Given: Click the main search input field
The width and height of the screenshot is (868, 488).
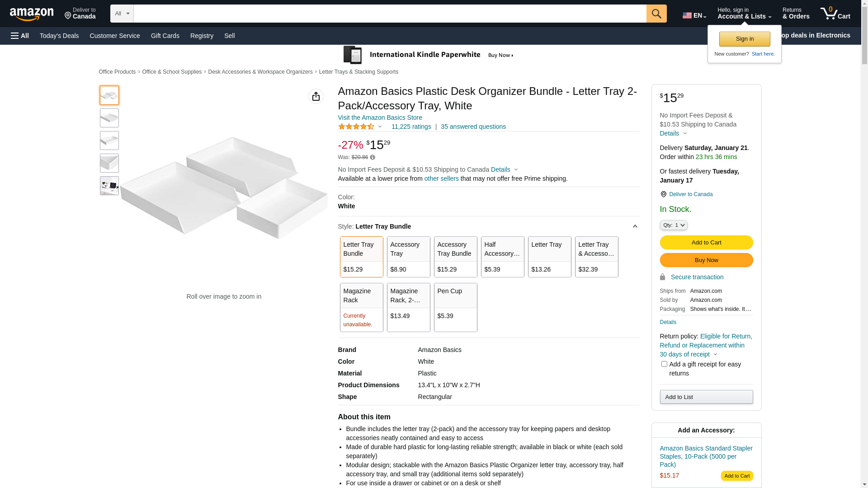Looking at the screenshot, I should point(390,14).
